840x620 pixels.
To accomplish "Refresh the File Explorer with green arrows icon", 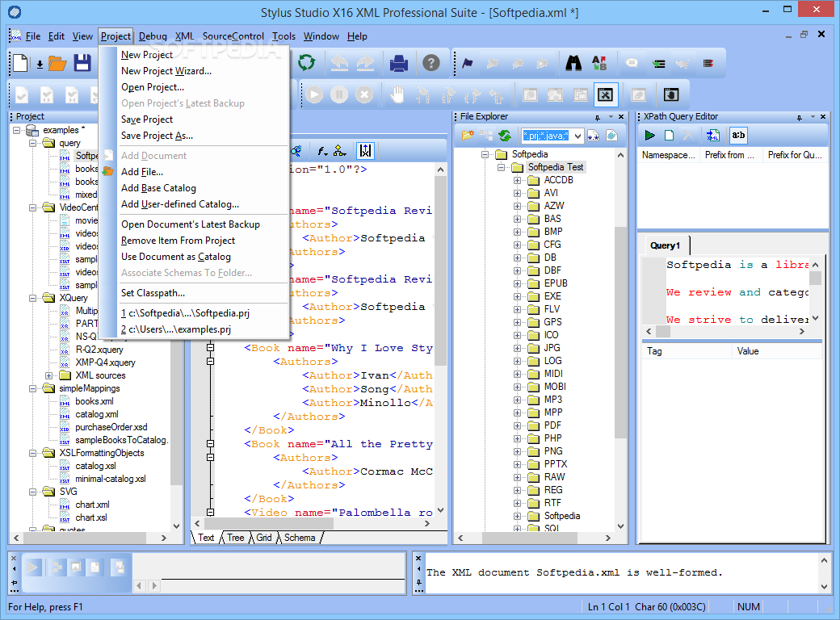I will point(505,136).
